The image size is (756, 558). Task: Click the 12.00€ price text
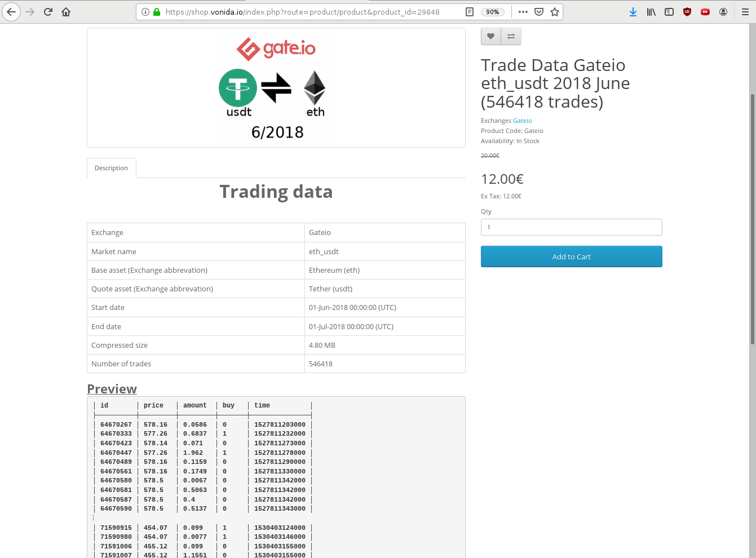[502, 179]
